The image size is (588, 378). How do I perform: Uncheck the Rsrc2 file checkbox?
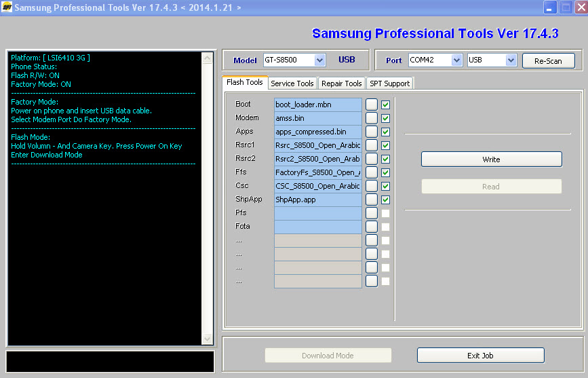(x=385, y=159)
